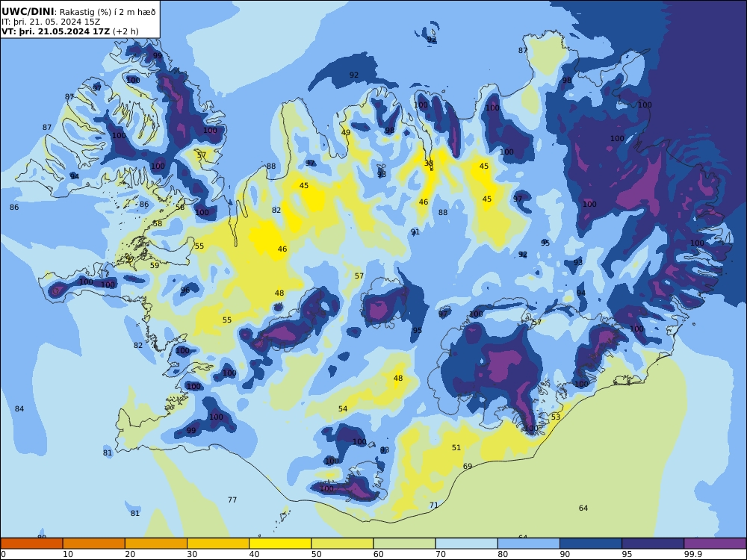Select the 90–95 medium blue legend segment
The image size is (747, 560).
pyautogui.click(x=591, y=544)
